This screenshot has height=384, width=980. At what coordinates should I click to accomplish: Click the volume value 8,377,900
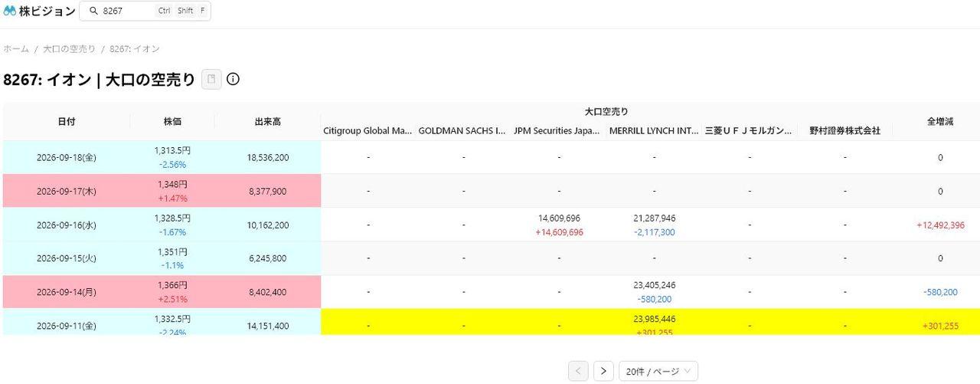click(x=268, y=192)
